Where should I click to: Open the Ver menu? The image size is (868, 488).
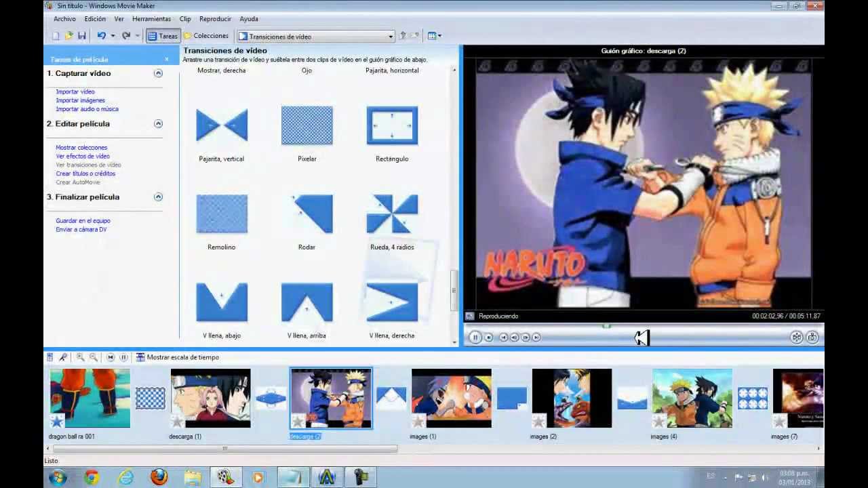point(119,19)
